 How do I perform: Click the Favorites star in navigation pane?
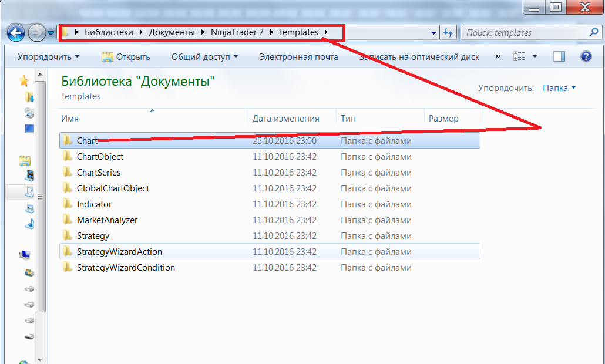click(x=24, y=81)
